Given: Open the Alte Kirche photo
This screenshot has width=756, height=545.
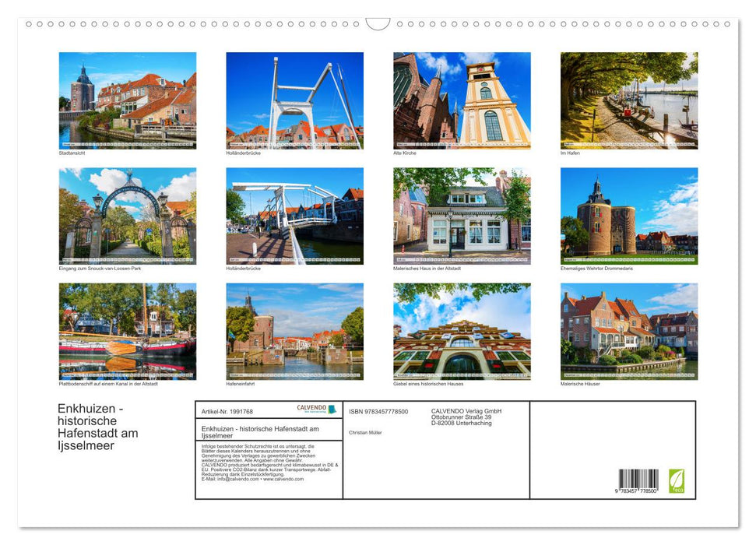Looking at the screenshot, I should (x=462, y=100).
